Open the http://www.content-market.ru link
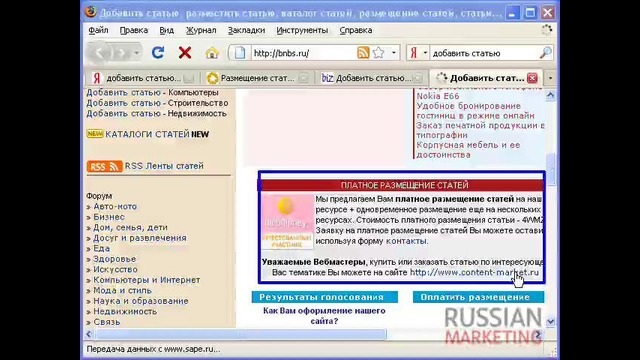 click(474, 272)
